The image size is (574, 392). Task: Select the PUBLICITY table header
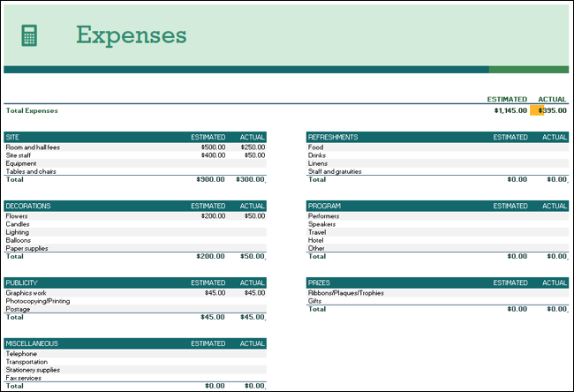pos(135,283)
